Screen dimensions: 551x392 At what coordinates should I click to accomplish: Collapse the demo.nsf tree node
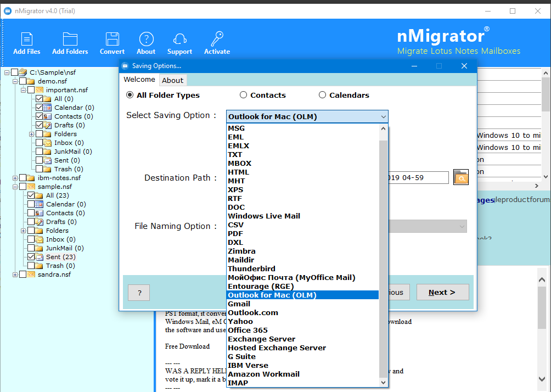point(15,81)
